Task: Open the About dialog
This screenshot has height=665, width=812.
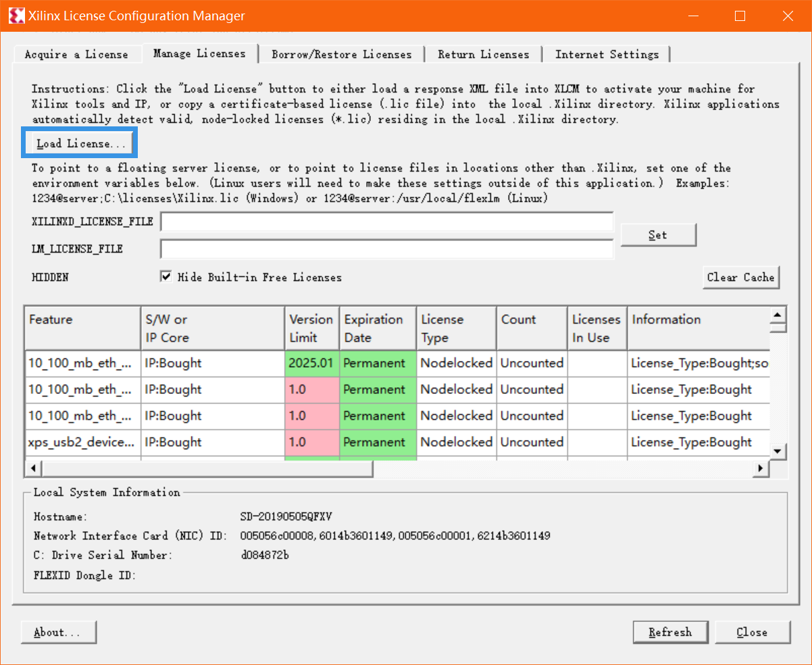Action: pyautogui.click(x=58, y=632)
